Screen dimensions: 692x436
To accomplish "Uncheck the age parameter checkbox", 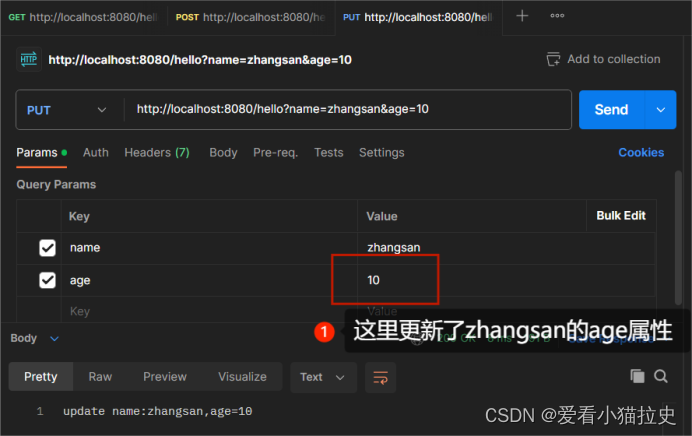I will [x=47, y=280].
